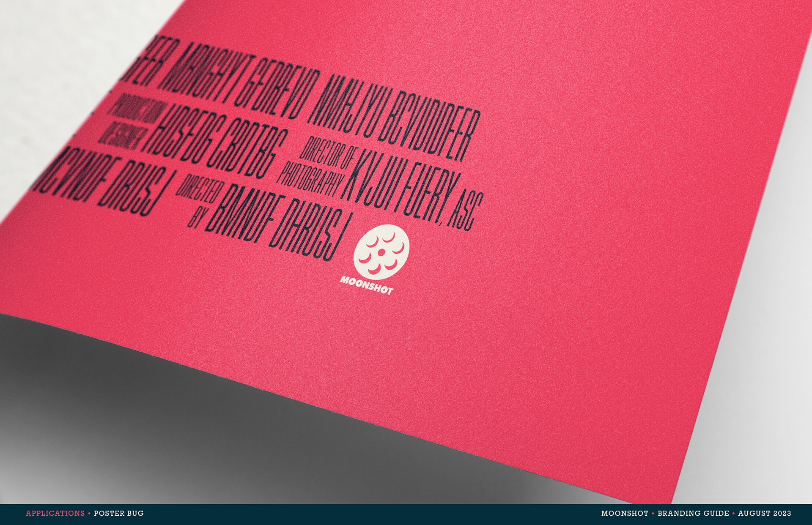Click the MOONSHOT text in the footer bar

(x=625, y=513)
